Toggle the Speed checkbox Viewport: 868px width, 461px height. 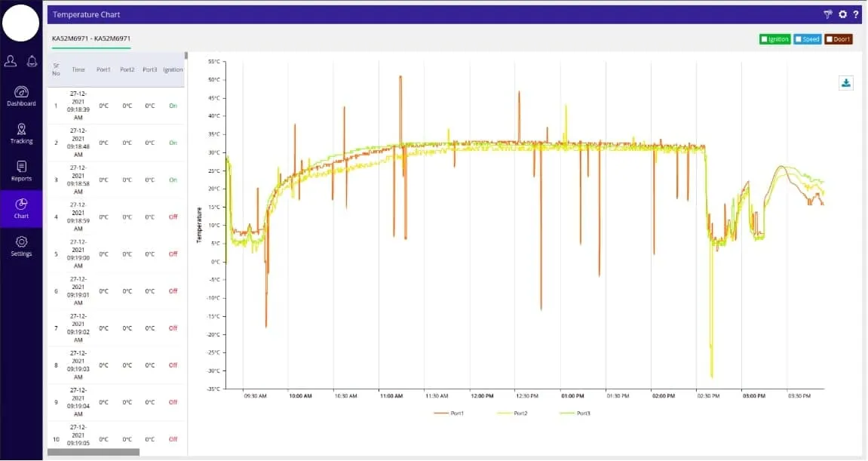tap(798, 39)
